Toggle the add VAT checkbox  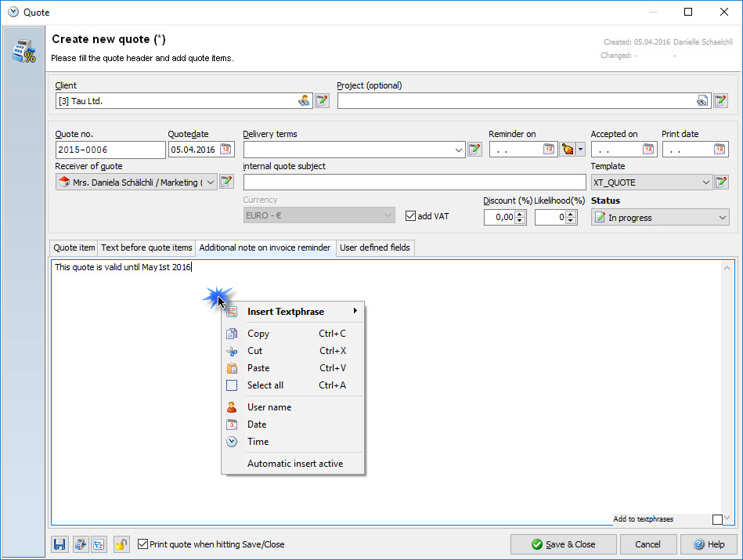coord(411,216)
